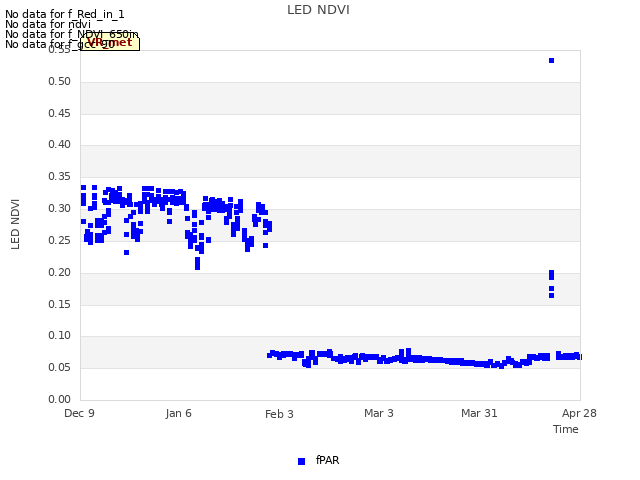
Task: Click the LED NDVI chart title
Action: tap(318, 10)
